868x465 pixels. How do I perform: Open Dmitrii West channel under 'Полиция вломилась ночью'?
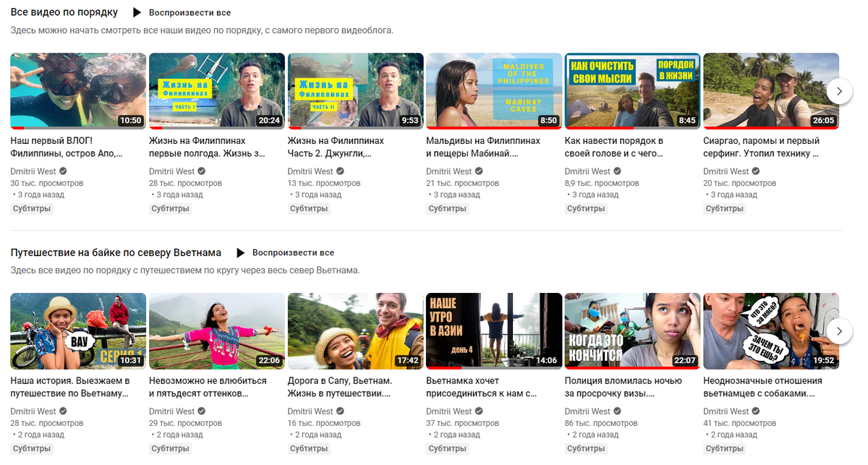tap(588, 411)
